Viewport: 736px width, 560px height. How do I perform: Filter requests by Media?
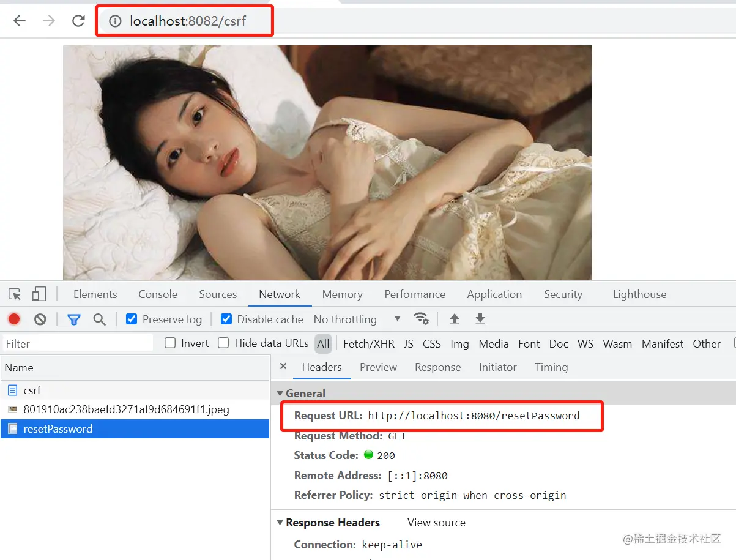pyautogui.click(x=494, y=344)
